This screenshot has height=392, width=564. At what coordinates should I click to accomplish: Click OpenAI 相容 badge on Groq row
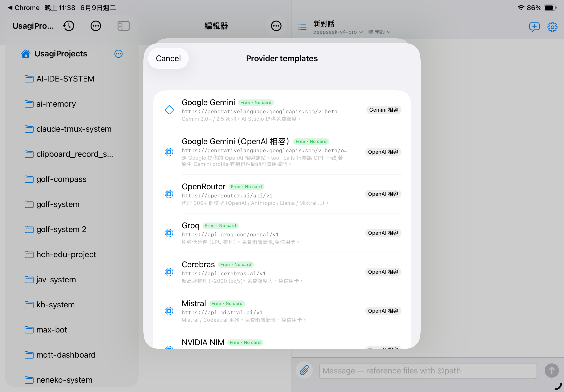pos(383,233)
